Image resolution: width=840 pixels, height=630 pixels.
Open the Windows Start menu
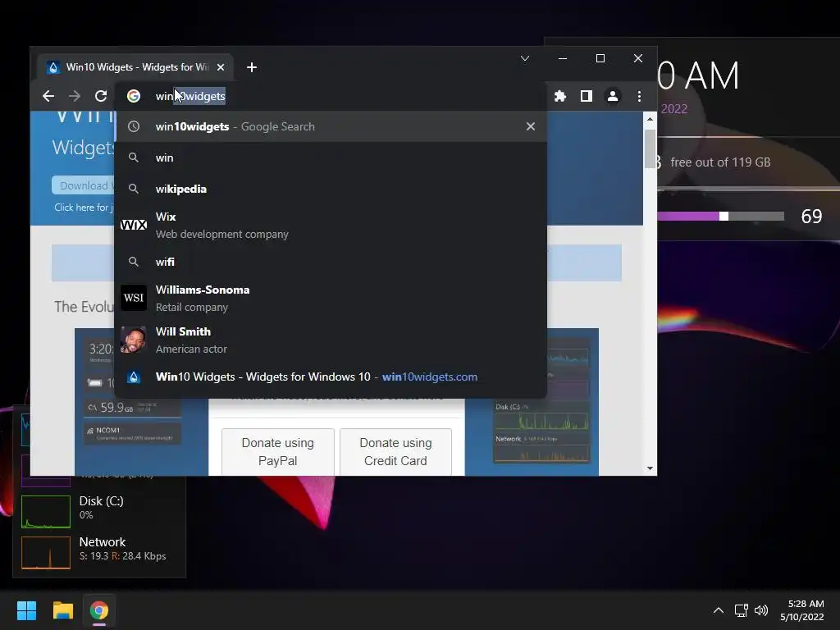(x=26, y=610)
